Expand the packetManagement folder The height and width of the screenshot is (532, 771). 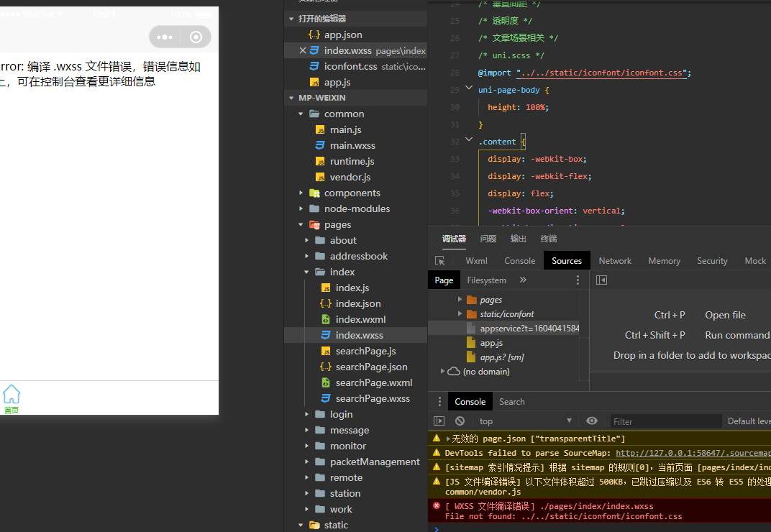(307, 462)
